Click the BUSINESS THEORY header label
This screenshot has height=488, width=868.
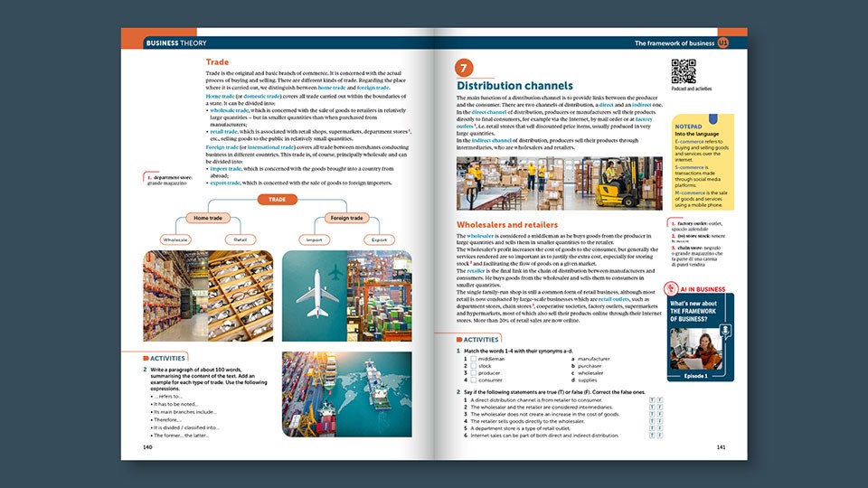tap(176, 42)
